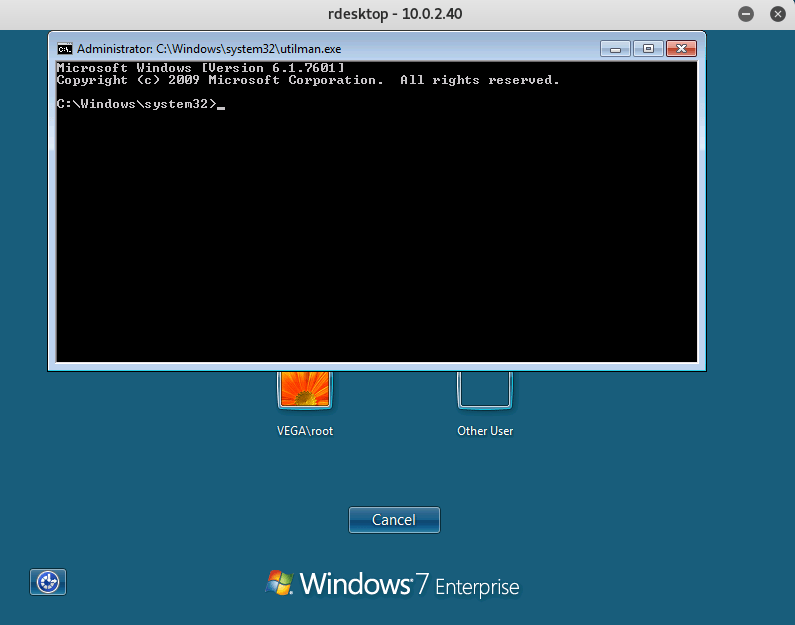Choose the Other User blank tile
This screenshot has height=625, width=795.
485,388
